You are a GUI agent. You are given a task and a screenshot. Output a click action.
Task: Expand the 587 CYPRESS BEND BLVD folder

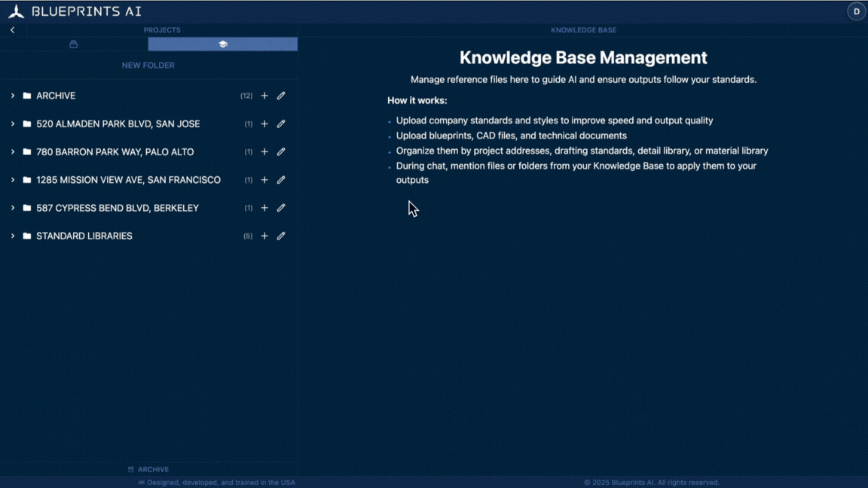13,208
